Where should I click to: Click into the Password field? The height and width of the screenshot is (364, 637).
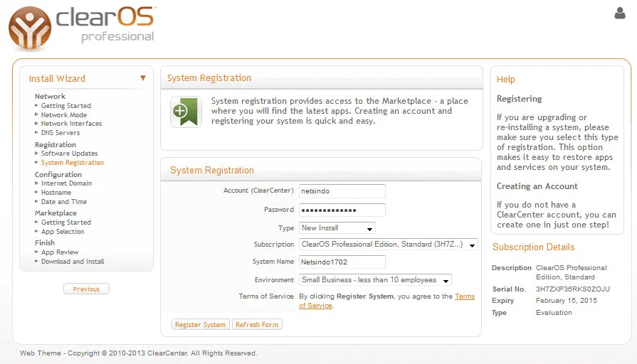pyautogui.click(x=342, y=210)
